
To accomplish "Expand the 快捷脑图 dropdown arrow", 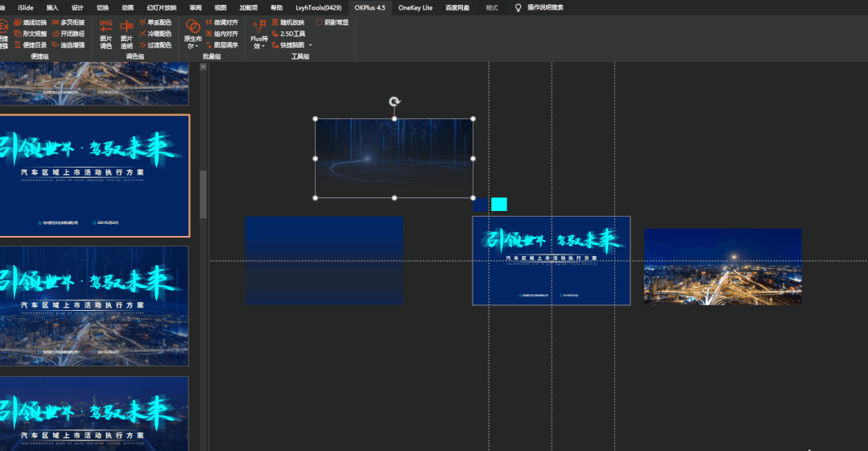I will [x=310, y=45].
